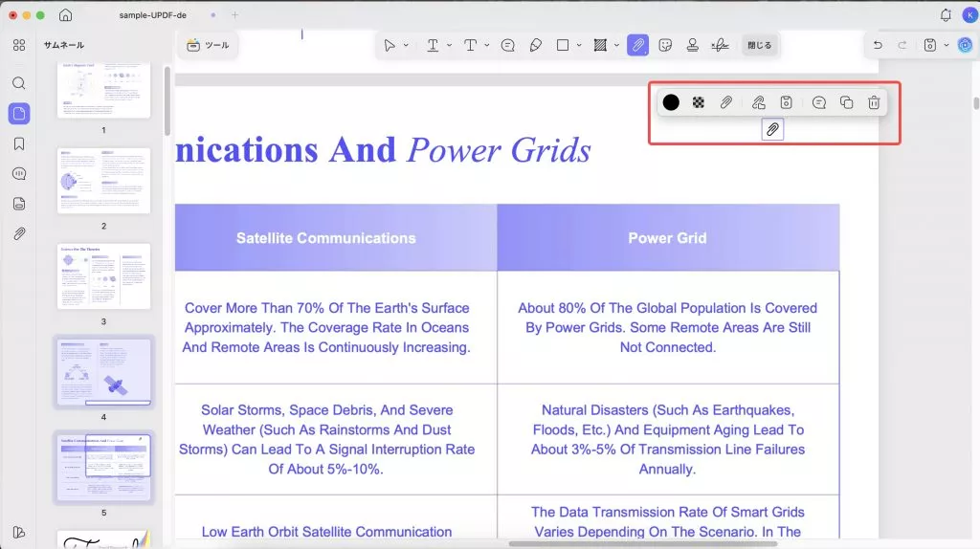Open the UPDF AI assistant icon
Viewport: 980px width, 549px height.
pyautogui.click(x=965, y=45)
